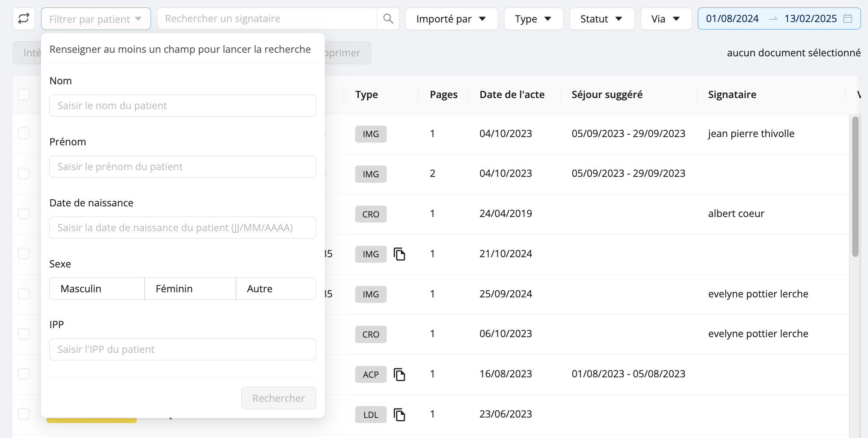Click the Signataire column header
The image size is (868, 438).
(732, 95)
